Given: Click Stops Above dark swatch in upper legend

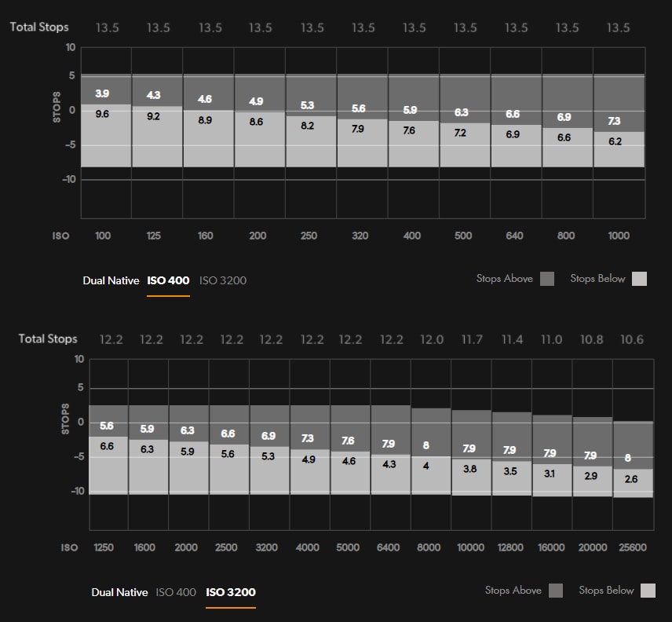Looking at the screenshot, I should tap(547, 279).
